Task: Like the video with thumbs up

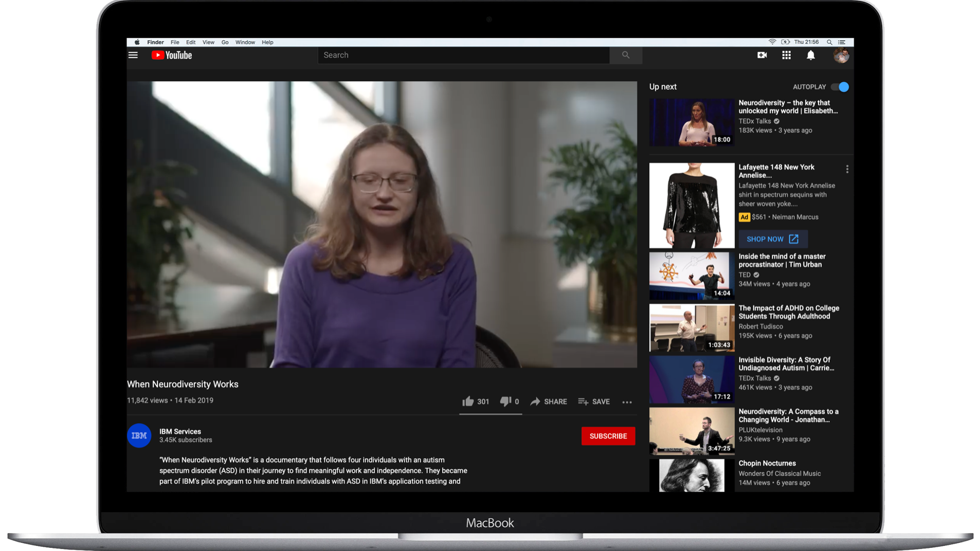Action: pos(468,401)
